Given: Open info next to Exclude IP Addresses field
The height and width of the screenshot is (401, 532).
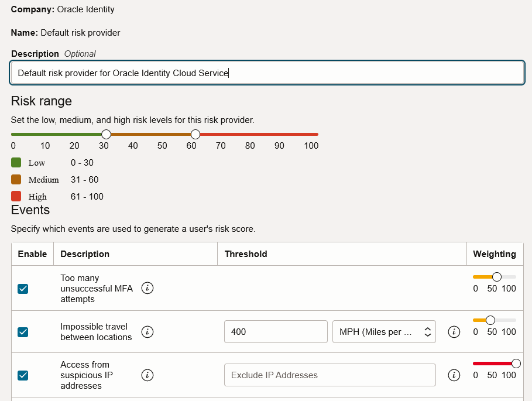Looking at the screenshot, I should pos(454,375).
